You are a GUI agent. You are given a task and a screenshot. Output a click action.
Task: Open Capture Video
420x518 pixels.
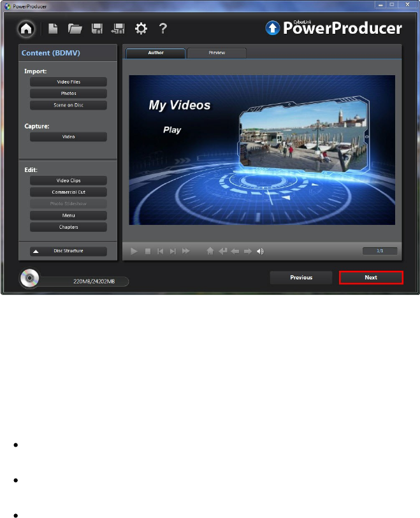click(x=68, y=137)
